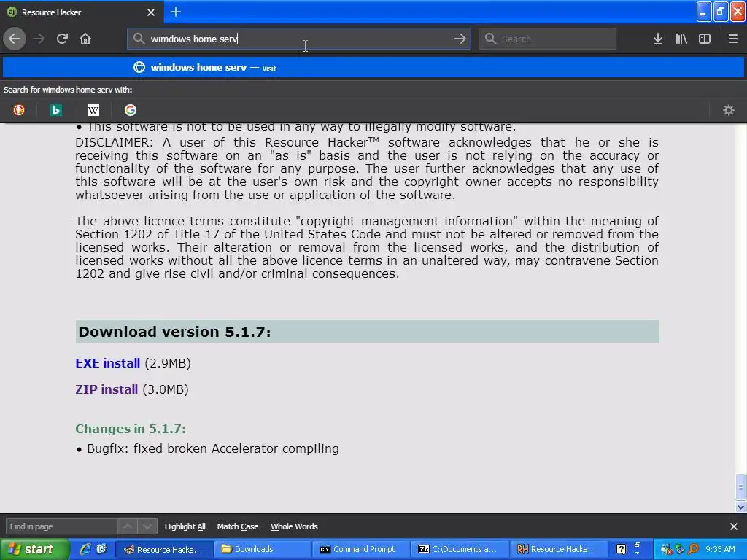Click in the Find in page field

[61, 526]
